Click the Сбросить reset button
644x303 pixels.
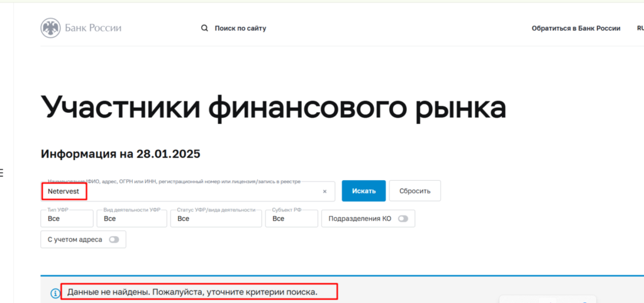415,191
